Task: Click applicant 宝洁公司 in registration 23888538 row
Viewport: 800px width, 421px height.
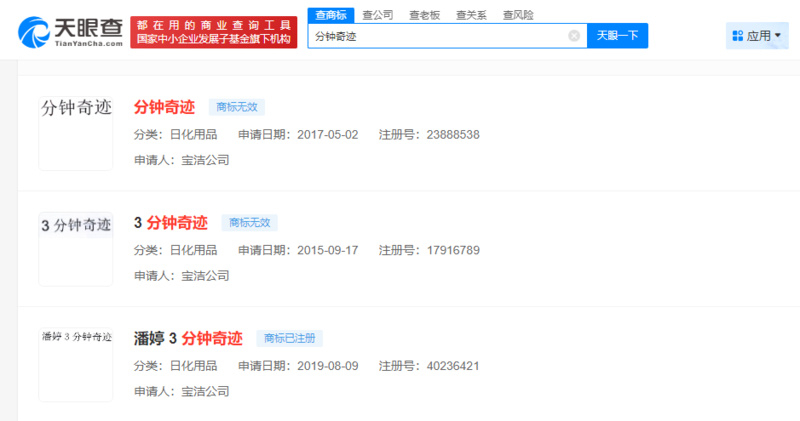Action: pyautogui.click(x=205, y=160)
